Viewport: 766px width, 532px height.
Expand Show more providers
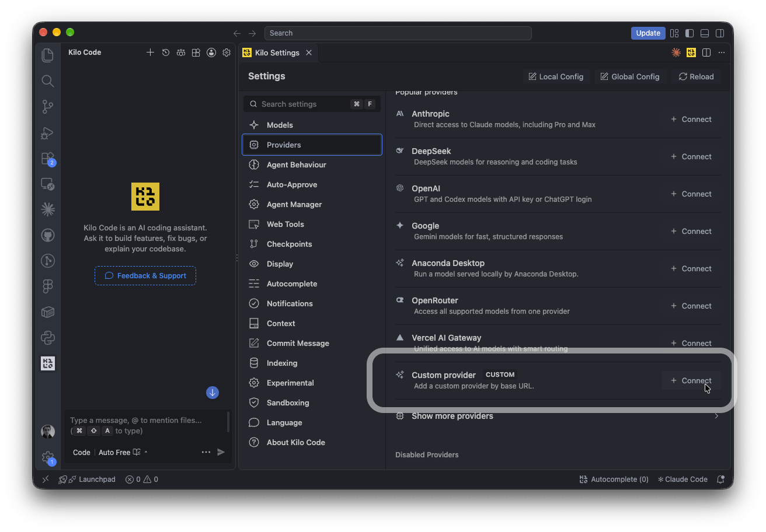pyautogui.click(x=558, y=416)
